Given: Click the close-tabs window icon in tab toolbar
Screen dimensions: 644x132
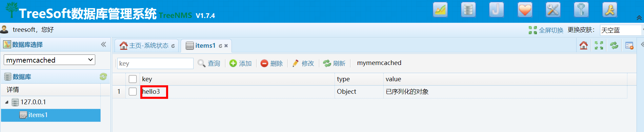Looking at the screenshot, I should (x=629, y=45).
